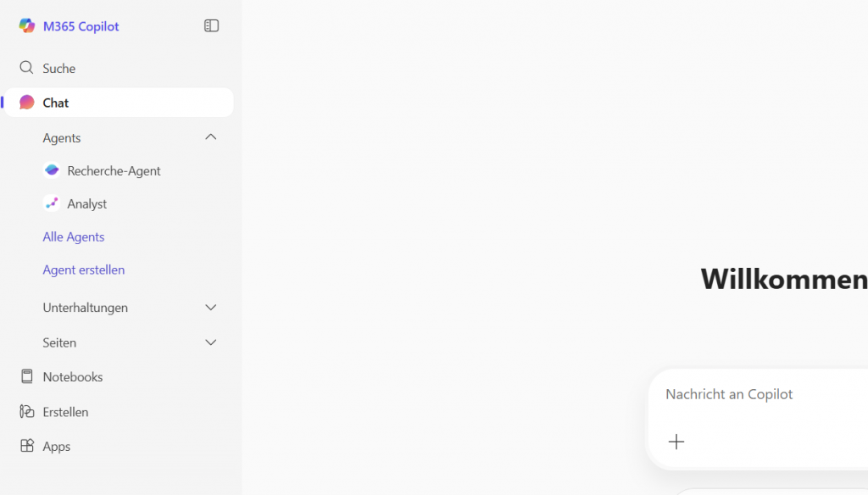Click the Chat bubble icon

(27, 103)
